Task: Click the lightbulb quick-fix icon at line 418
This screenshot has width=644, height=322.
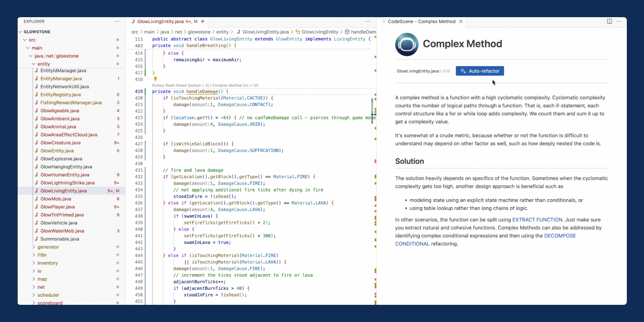Action: click(x=156, y=79)
